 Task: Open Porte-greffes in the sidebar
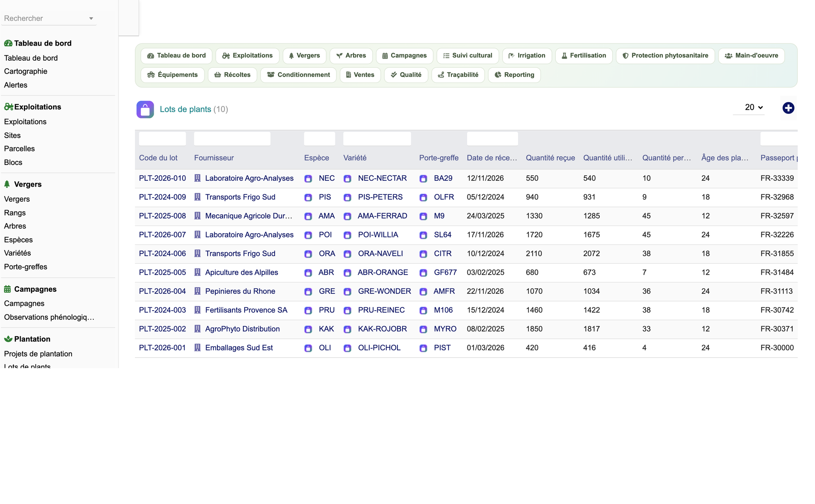[26, 267]
